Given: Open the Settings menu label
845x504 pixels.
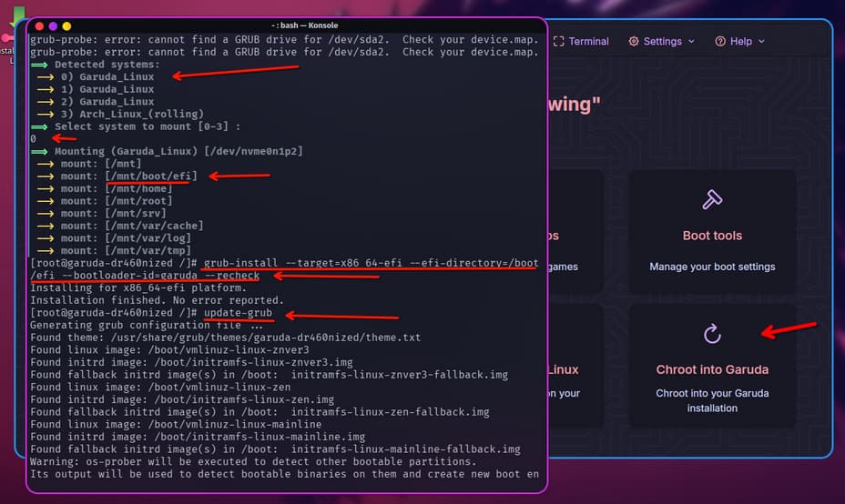Looking at the screenshot, I should click(662, 41).
